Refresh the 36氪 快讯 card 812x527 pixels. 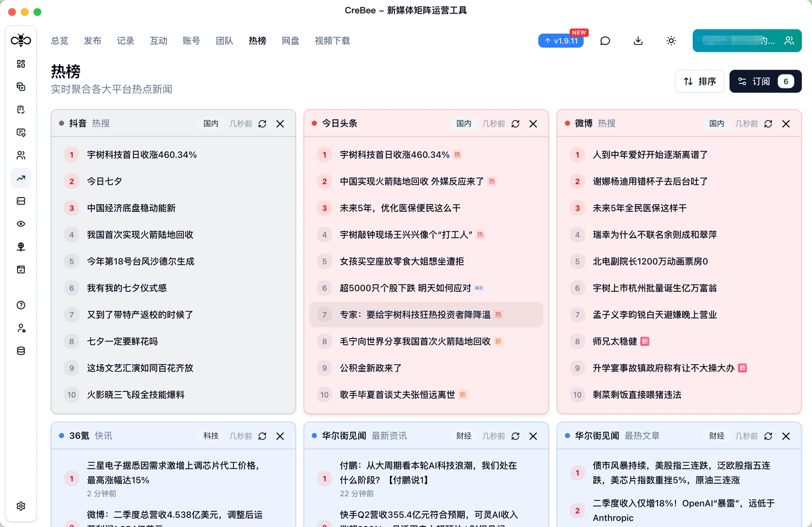tap(262, 436)
